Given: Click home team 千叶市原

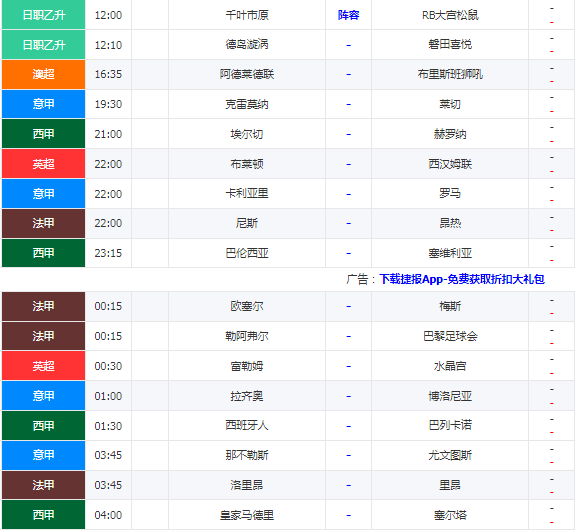Looking at the screenshot, I should (x=247, y=15).
